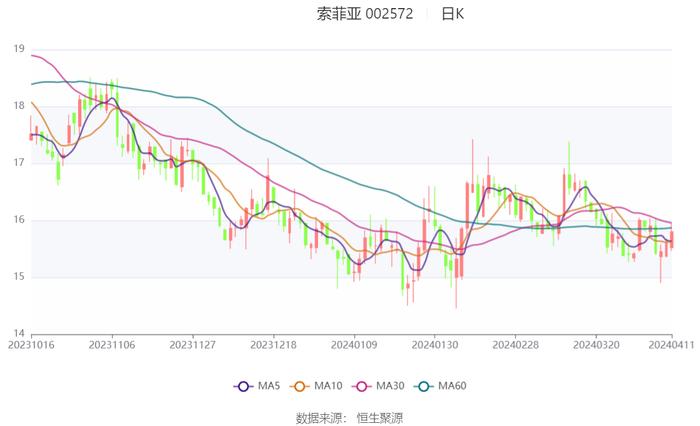Click the 20240130 date axis label
This screenshot has width=700, height=426.
[x=435, y=345]
